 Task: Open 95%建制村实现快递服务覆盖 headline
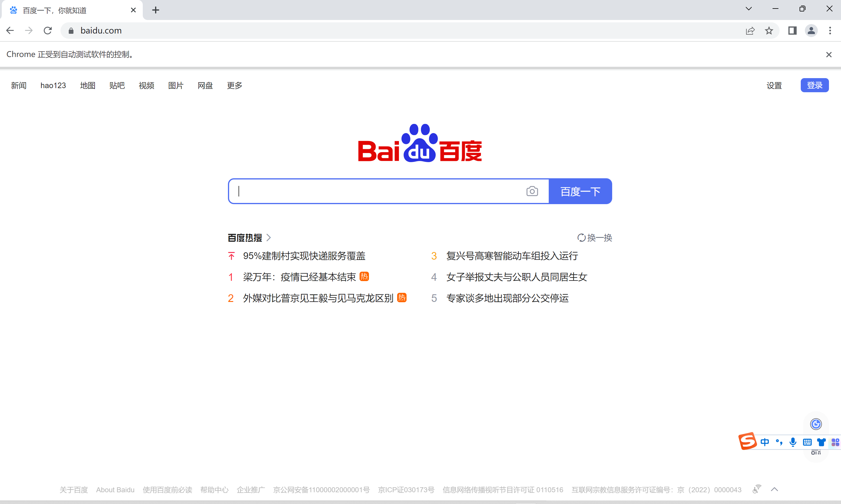[304, 256]
